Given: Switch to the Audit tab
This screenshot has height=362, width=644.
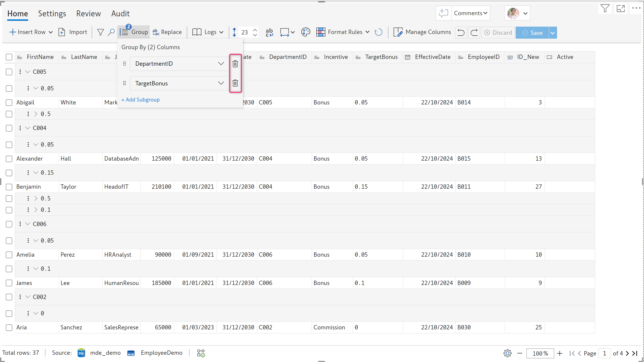Looking at the screenshot, I should coord(120,14).
